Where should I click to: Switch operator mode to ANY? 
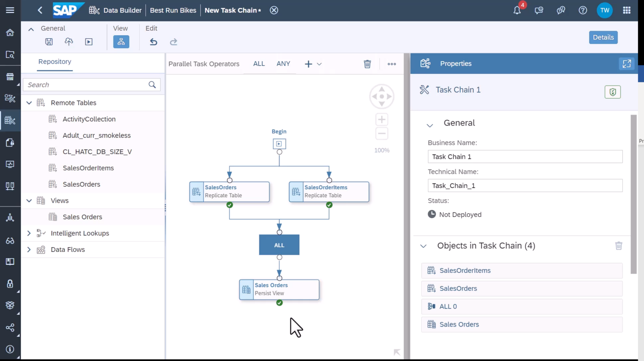coord(283,63)
